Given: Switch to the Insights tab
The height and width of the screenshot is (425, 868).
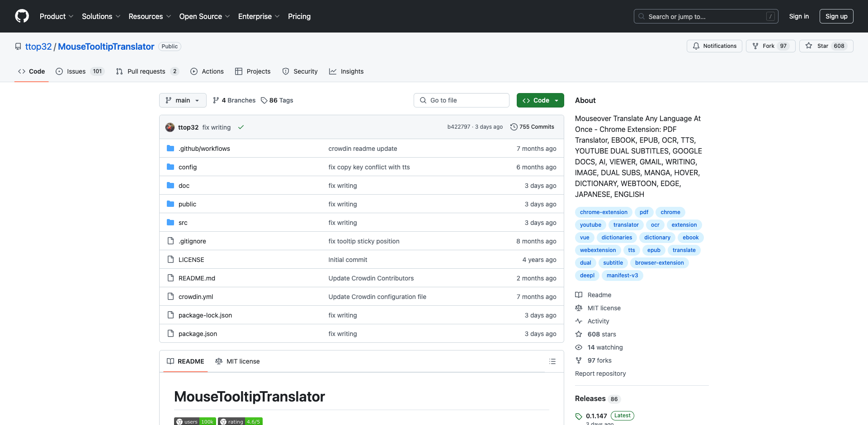Looking at the screenshot, I should click(x=346, y=71).
